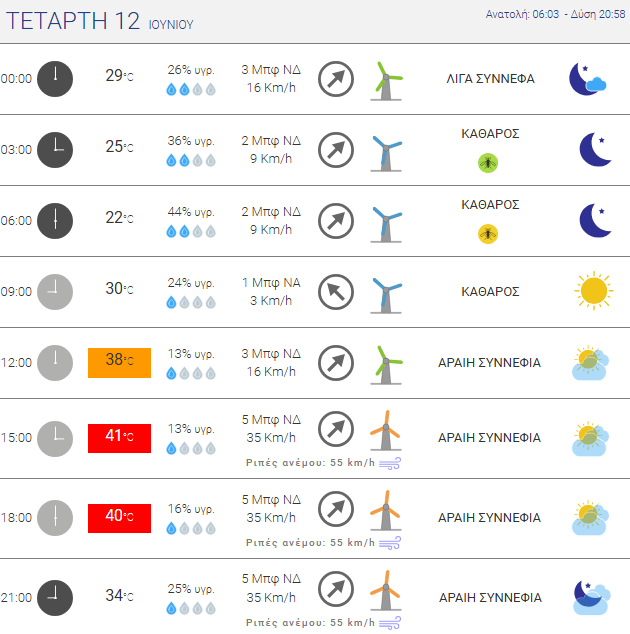Click the moon with cloud icon at 00:00
The height and width of the screenshot is (634, 630).
click(x=588, y=79)
